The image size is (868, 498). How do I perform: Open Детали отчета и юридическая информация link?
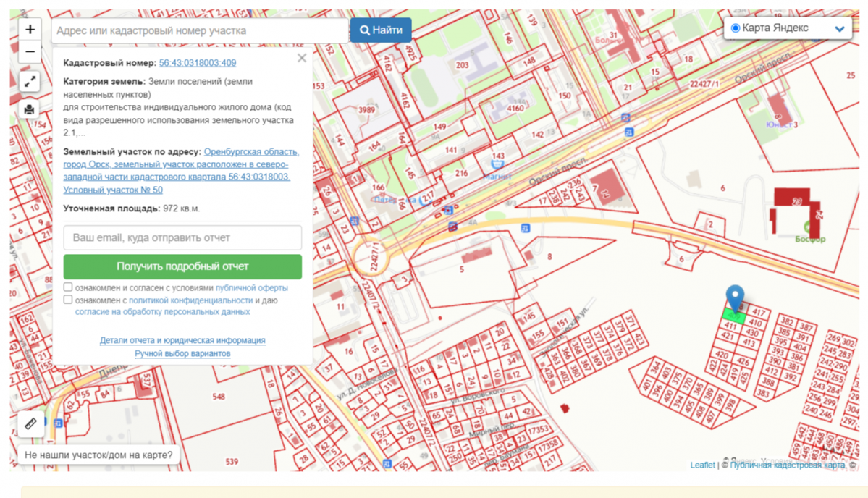point(182,340)
